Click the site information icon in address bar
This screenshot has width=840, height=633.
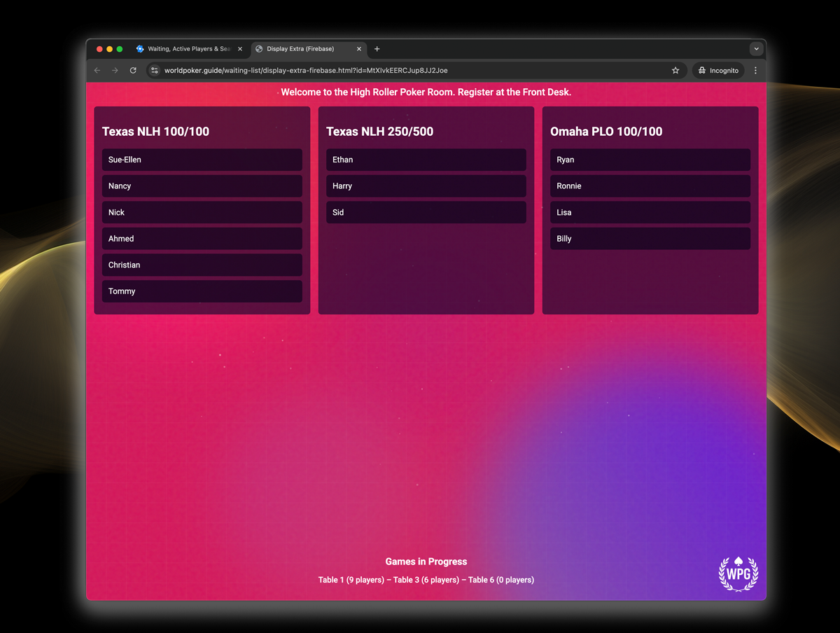155,71
